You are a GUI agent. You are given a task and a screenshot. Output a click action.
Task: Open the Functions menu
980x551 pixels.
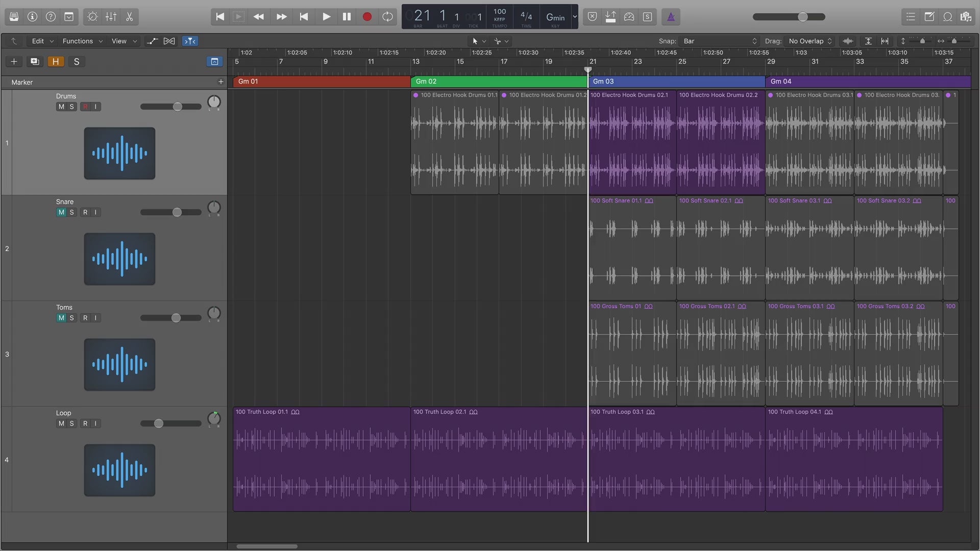pyautogui.click(x=82, y=41)
